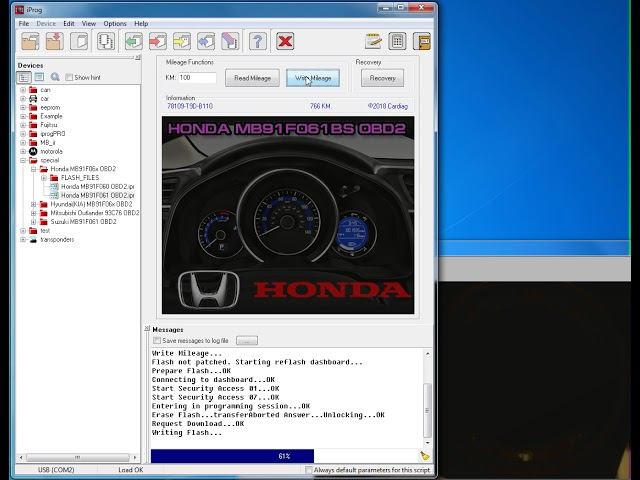
Task: Open the File menu
Action: tap(24, 24)
